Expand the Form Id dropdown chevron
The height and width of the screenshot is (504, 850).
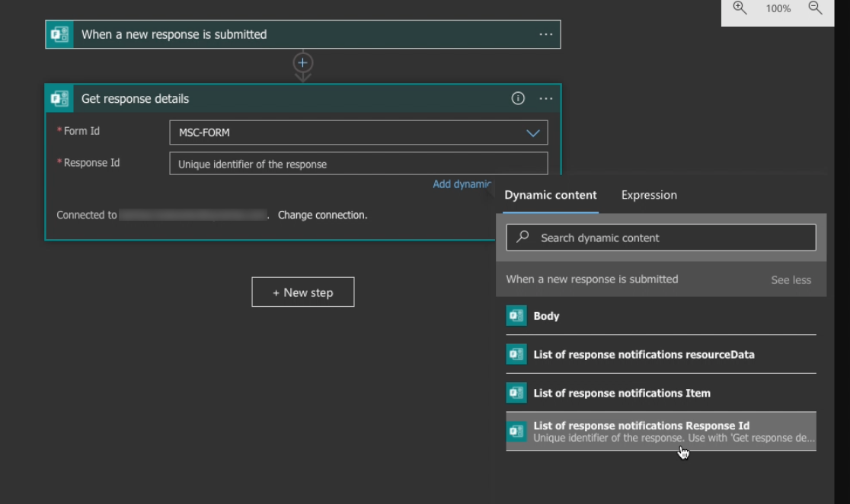coord(533,132)
